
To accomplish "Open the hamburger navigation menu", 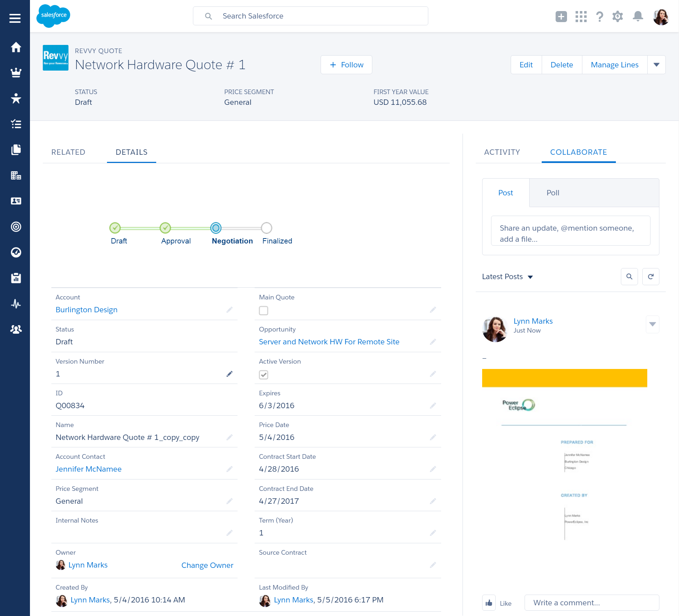I will (15, 18).
